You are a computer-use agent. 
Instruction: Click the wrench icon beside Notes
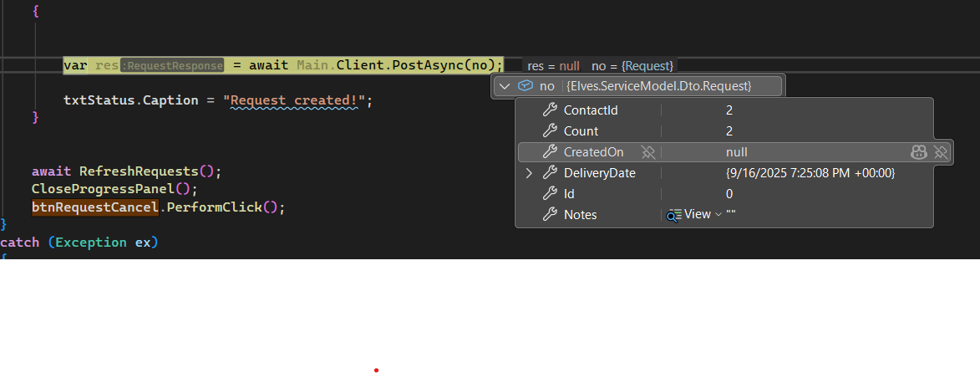pyautogui.click(x=550, y=215)
